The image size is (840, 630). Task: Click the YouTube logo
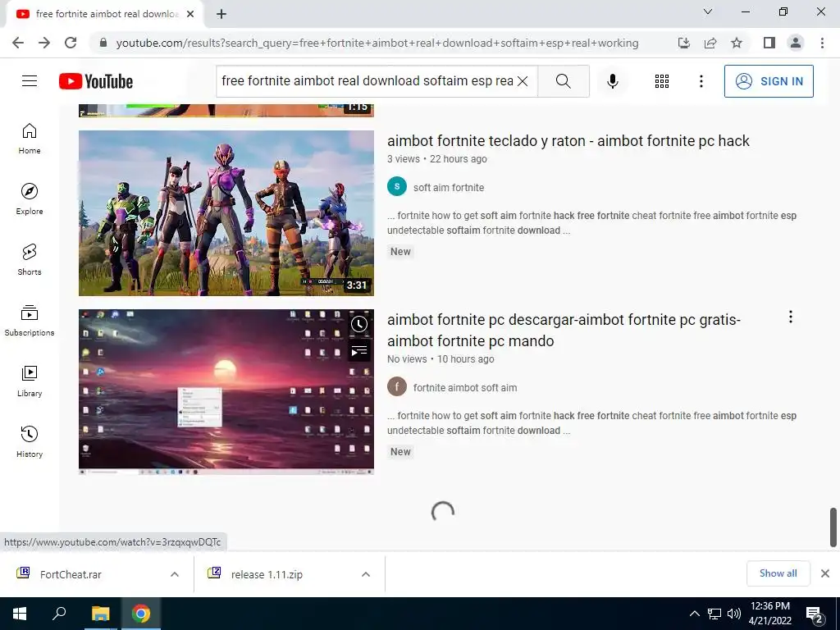(96, 81)
